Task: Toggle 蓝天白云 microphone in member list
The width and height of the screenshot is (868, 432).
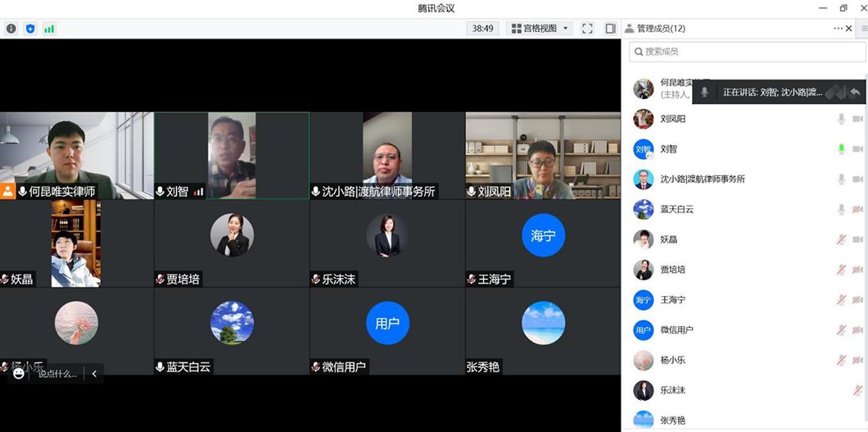Action: click(x=842, y=209)
